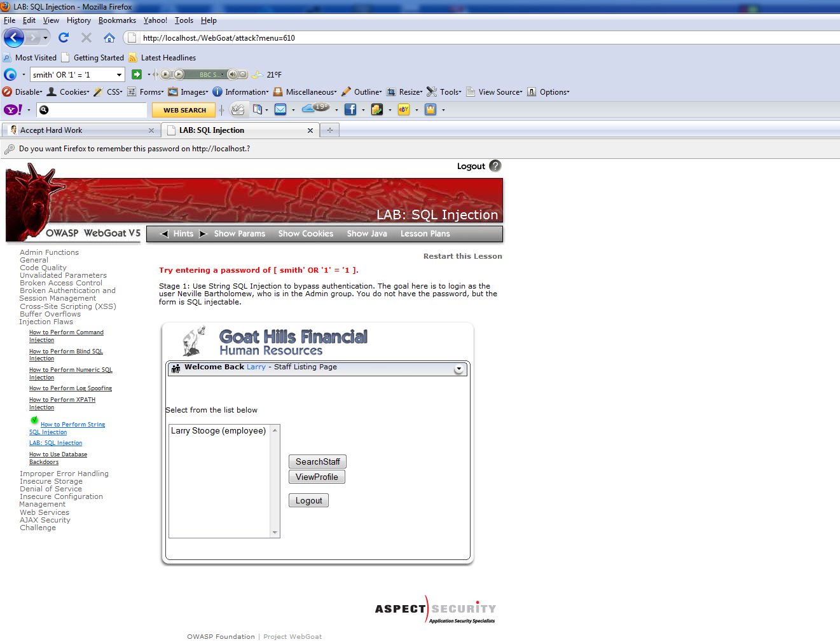Open Lesson Plans in the lesson toolbar
840x642 pixels.
[425, 234]
